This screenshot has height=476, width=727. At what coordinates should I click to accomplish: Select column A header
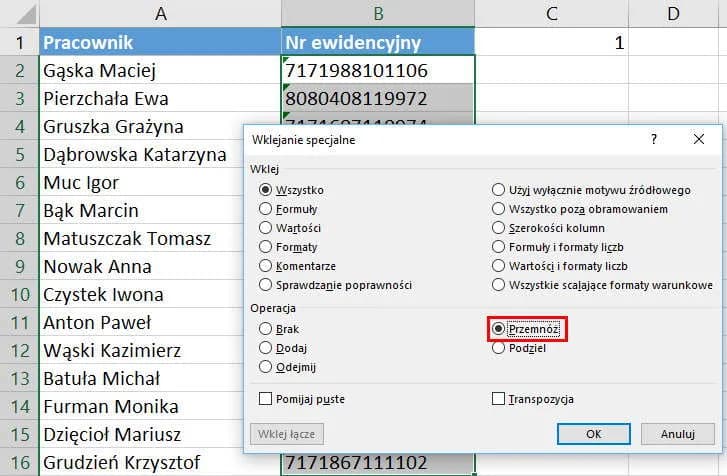click(x=160, y=13)
